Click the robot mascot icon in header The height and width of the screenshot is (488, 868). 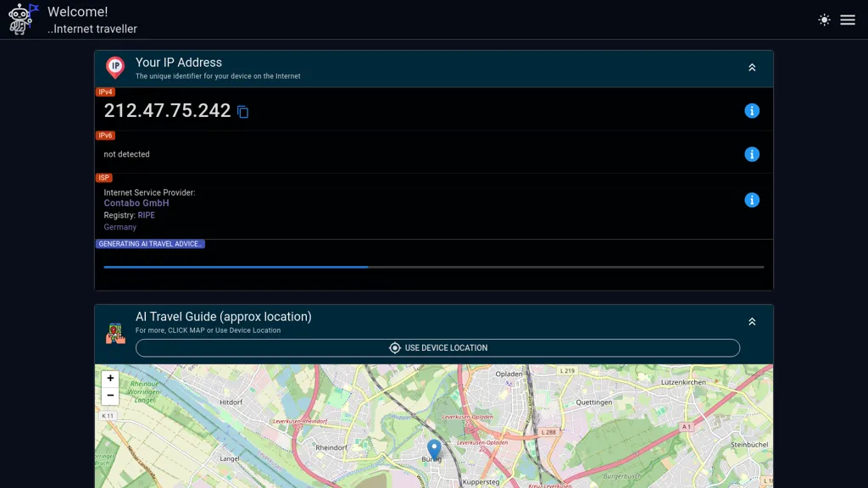click(19, 18)
